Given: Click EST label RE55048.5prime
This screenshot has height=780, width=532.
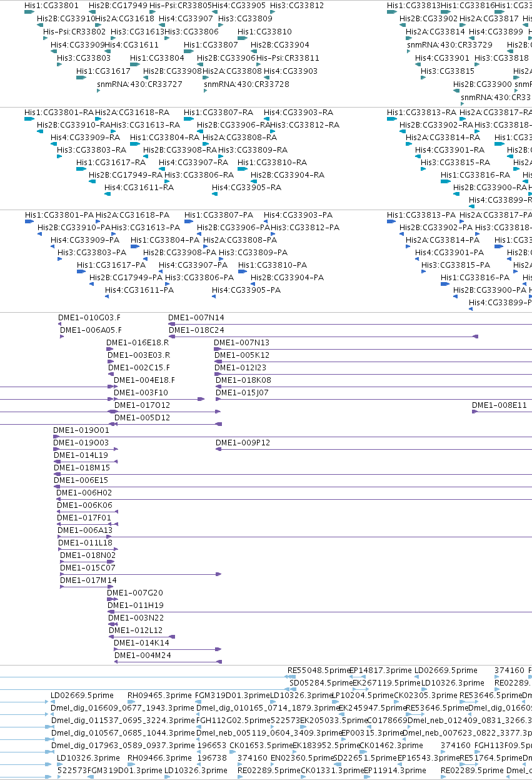Looking at the screenshot, I should click(x=318, y=671).
